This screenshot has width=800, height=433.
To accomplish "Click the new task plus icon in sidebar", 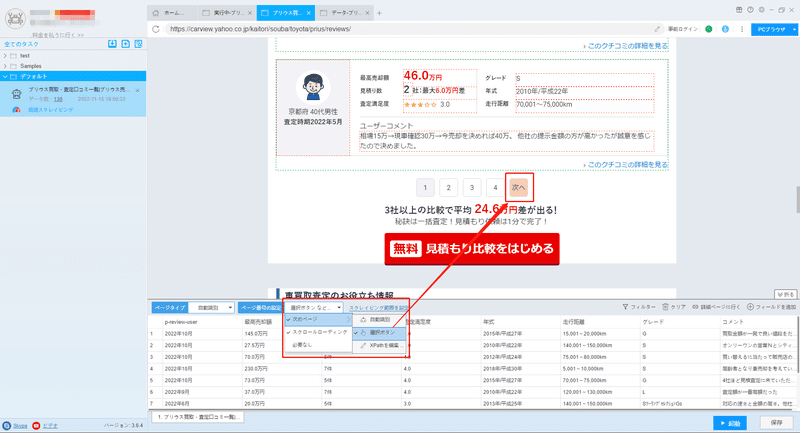I will (126, 44).
